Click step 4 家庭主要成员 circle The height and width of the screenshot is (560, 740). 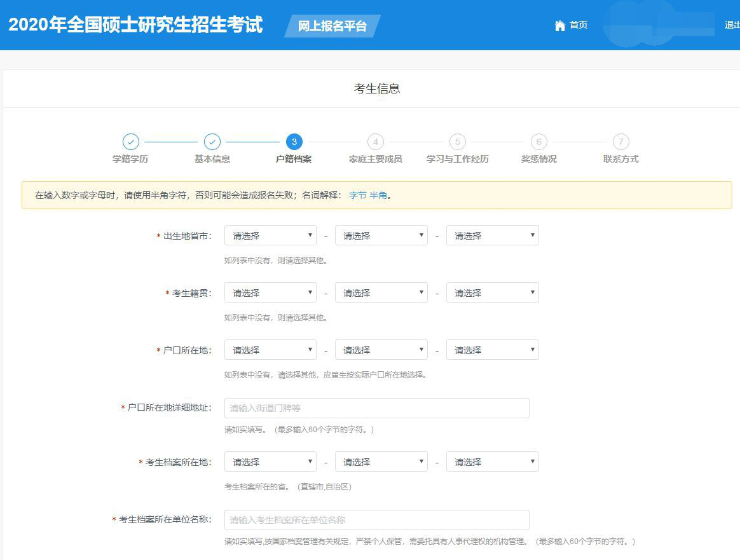click(x=375, y=142)
